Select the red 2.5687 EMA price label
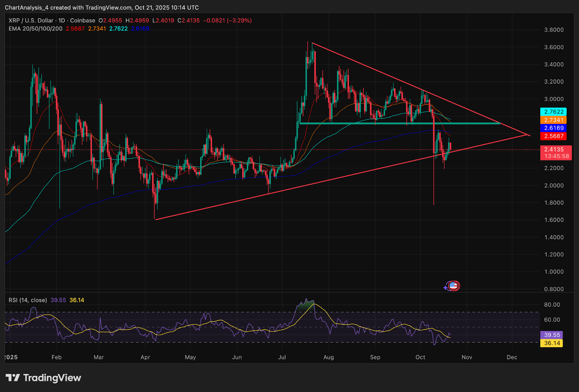The width and height of the screenshot is (579, 392). tap(553, 136)
